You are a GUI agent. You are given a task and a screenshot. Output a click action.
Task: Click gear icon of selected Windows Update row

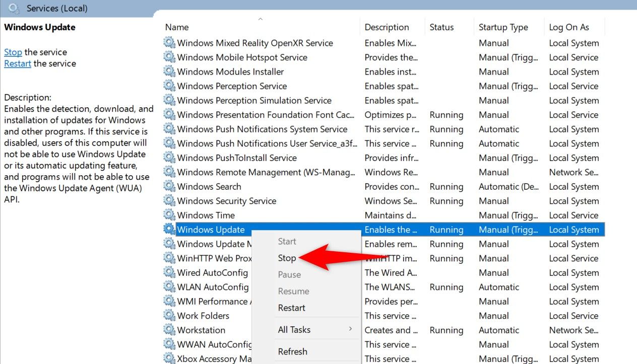(x=169, y=230)
